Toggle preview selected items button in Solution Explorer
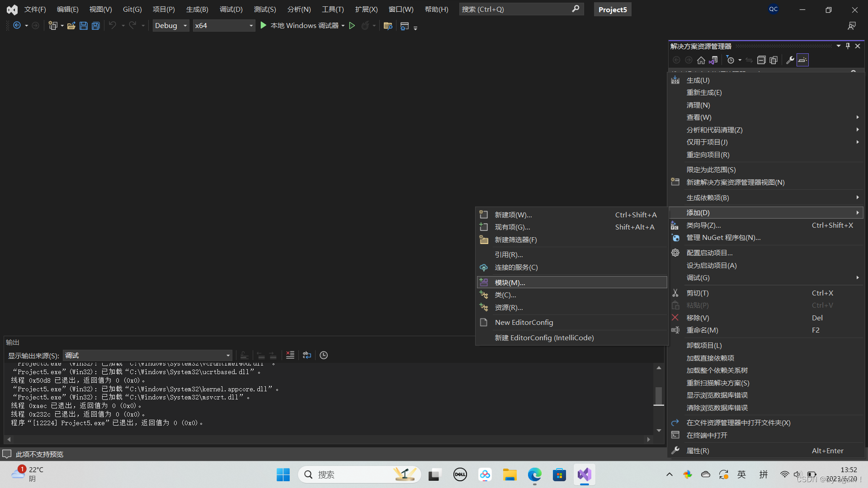This screenshot has width=868, height=488. [x=802, y=60]
